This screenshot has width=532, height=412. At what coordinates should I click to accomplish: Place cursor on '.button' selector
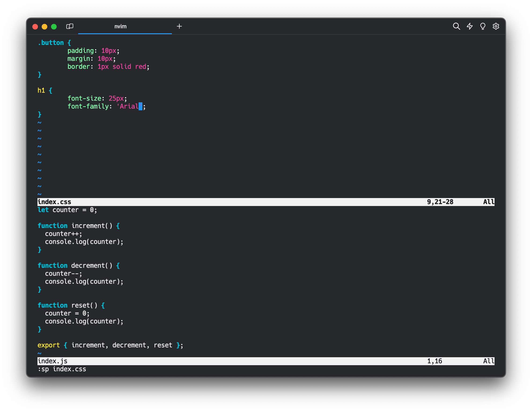[x=51, y=43]
